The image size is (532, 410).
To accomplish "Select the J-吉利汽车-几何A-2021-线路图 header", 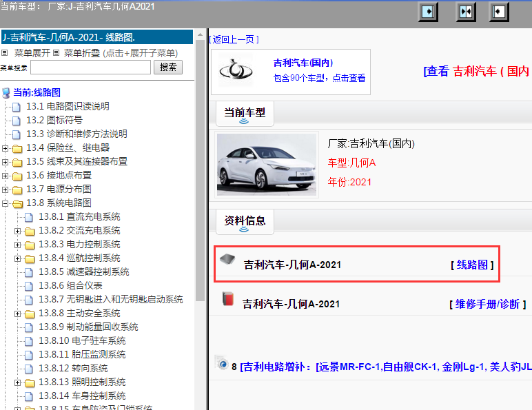I will 97,37.
